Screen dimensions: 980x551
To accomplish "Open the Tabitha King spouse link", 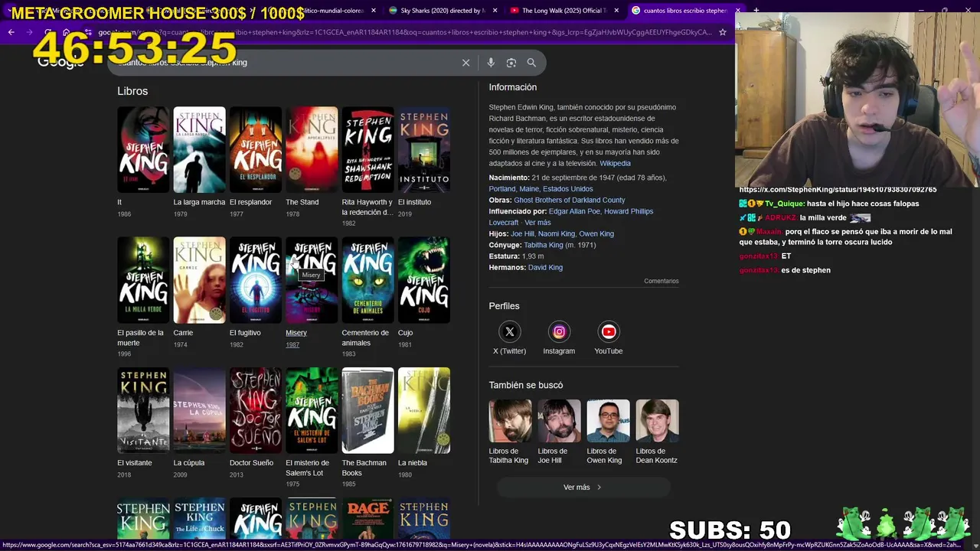I will [543, 245].
